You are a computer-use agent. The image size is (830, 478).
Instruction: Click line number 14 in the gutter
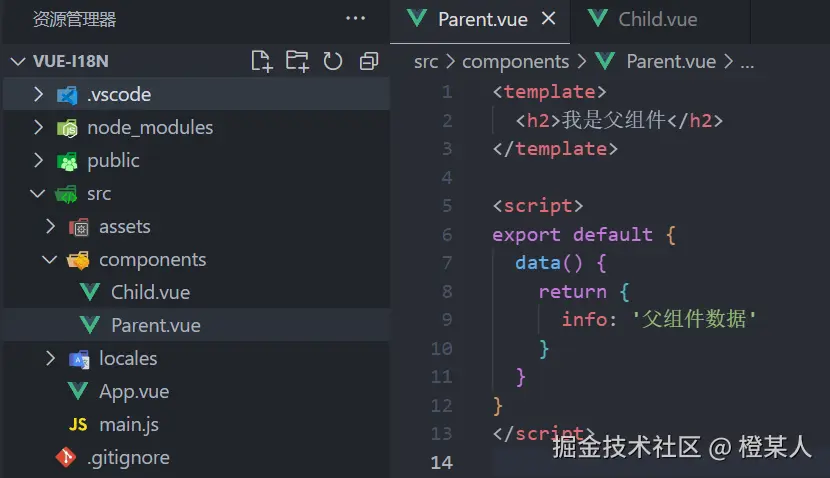[441, 463]
